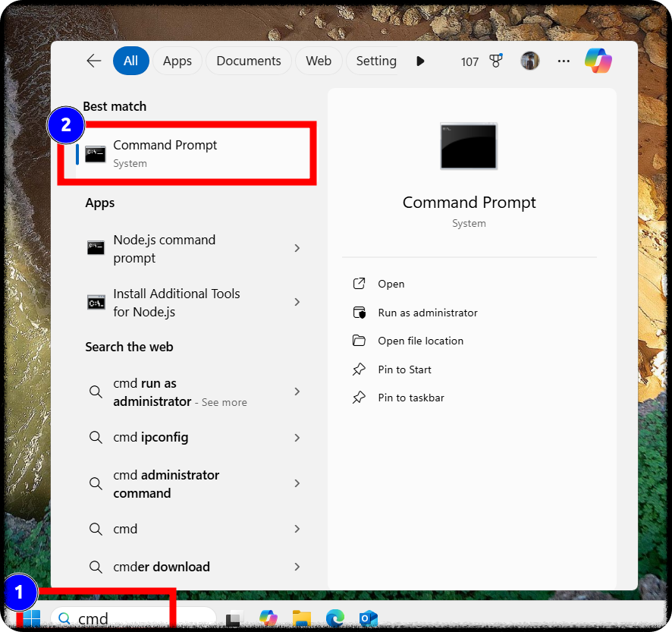672x632 pixels.
Task: Expand the cmd web suggestion chevron
Action: pos(297,529)
